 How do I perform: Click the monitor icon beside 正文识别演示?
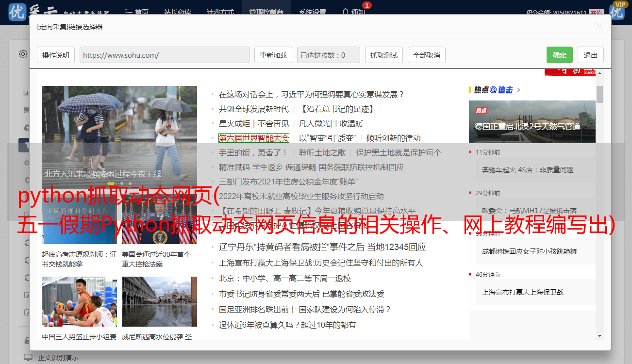tap(28, 357)
